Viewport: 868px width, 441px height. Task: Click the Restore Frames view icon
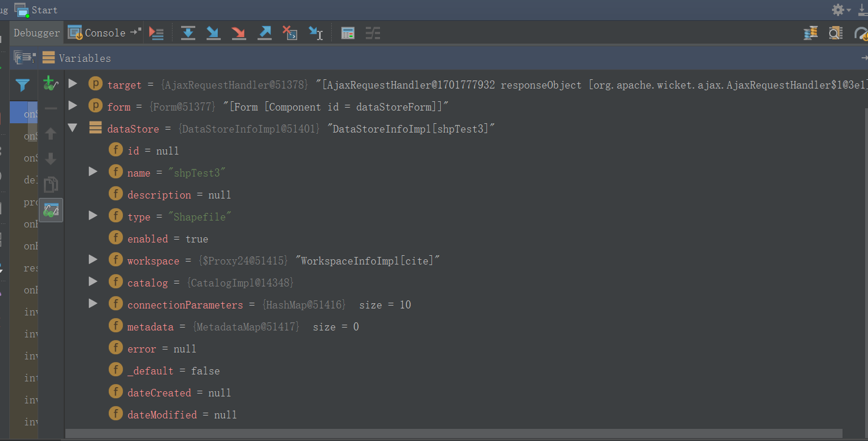(24, 57)
